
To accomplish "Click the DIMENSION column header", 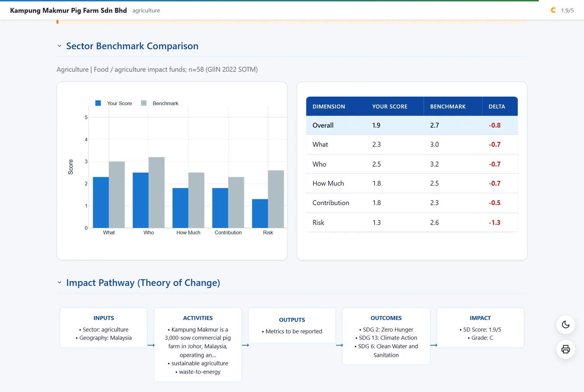I will pos(329,106).
